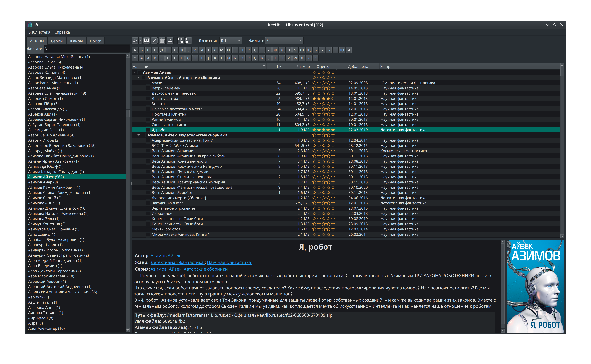
Task: Click the send-to-device arrow icon
Action: coord(135,40)
